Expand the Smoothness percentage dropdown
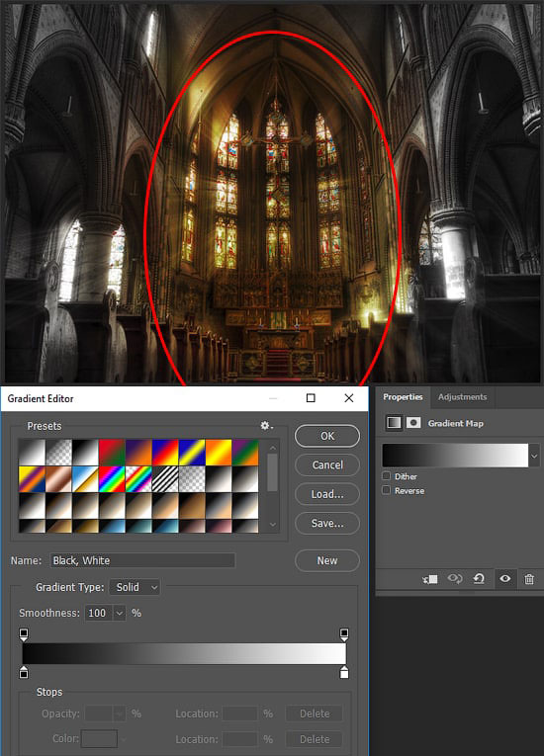Viewport: 544px width, 756px height. click(x=120, y=614)
